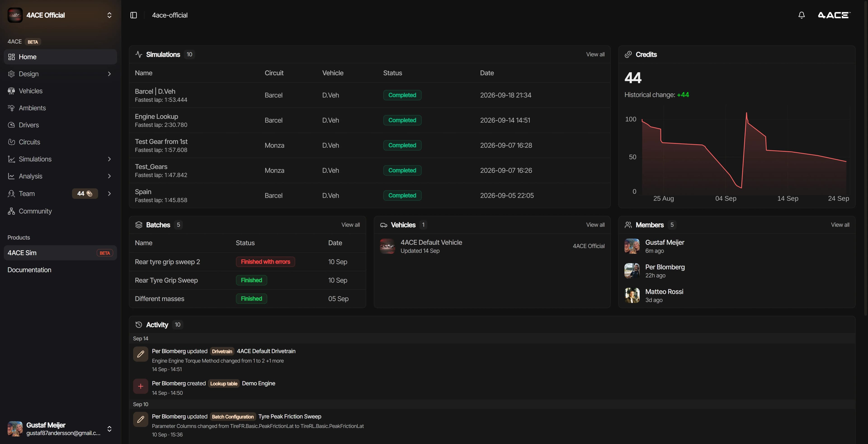
Task: Click the Community network icon
Action: [12, 211]
